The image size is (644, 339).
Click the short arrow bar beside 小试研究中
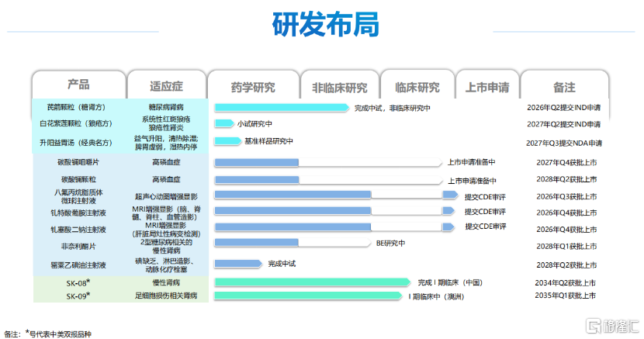click(224, 123)
